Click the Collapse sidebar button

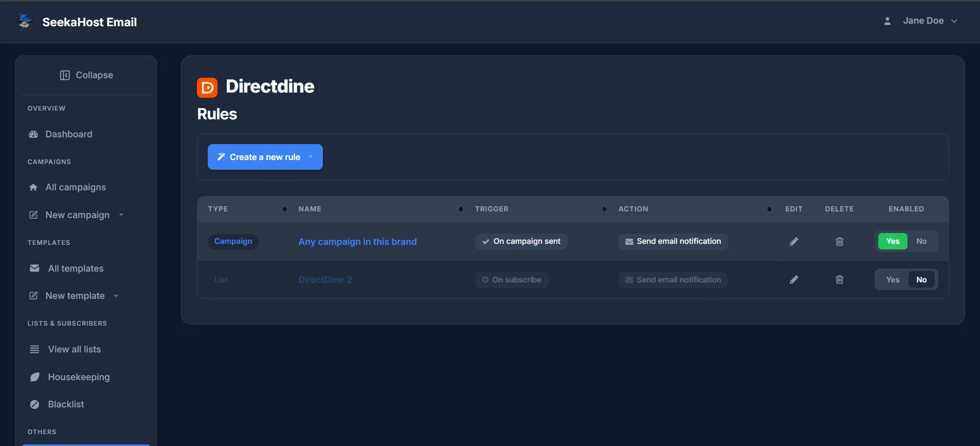[x=86, y=75]
